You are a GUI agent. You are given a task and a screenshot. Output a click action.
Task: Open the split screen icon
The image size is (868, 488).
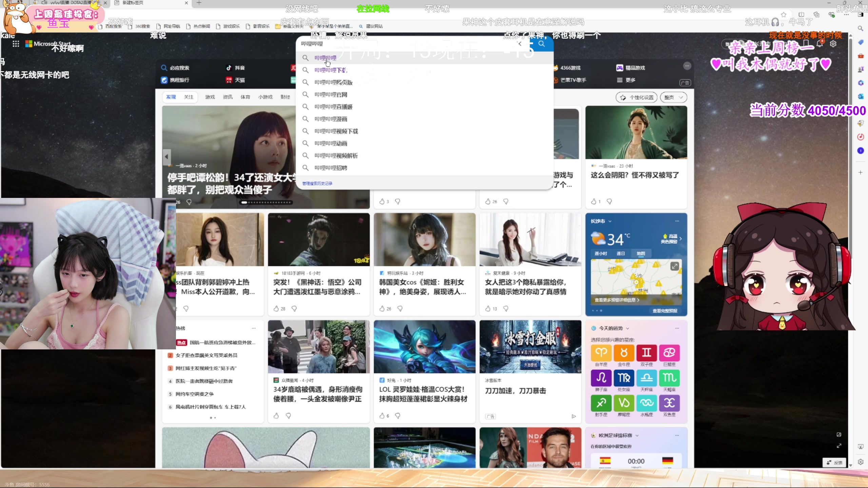click(x=802, y=15)
